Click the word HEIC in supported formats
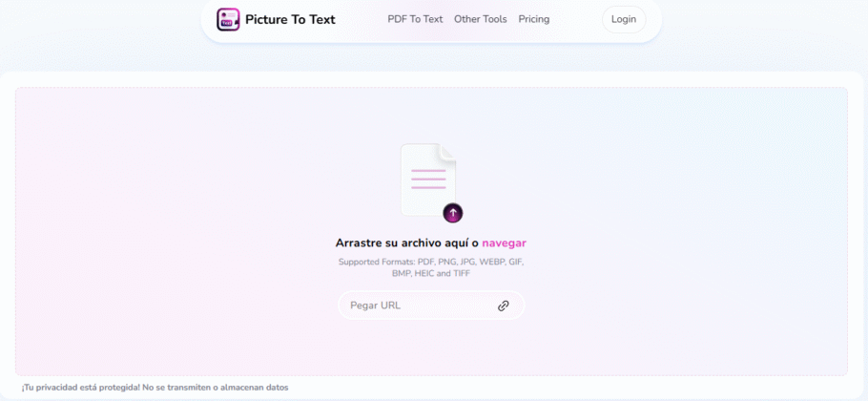The image size is (868, 401). pos(424,274)
